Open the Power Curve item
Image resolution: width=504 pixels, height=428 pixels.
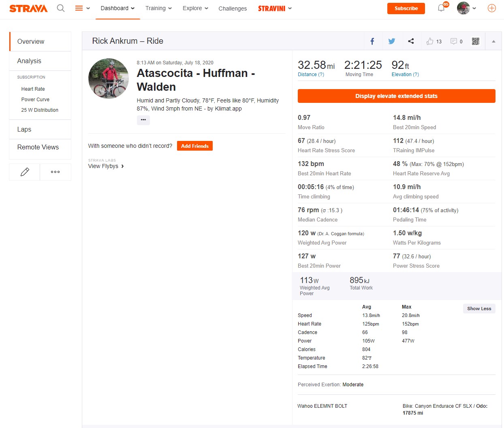[x=35, y=100]
